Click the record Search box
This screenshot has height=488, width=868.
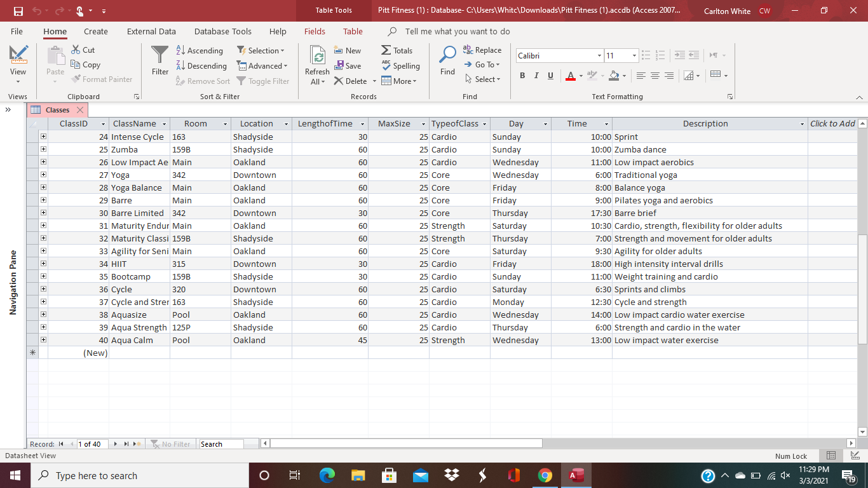[x=220, y=444]
